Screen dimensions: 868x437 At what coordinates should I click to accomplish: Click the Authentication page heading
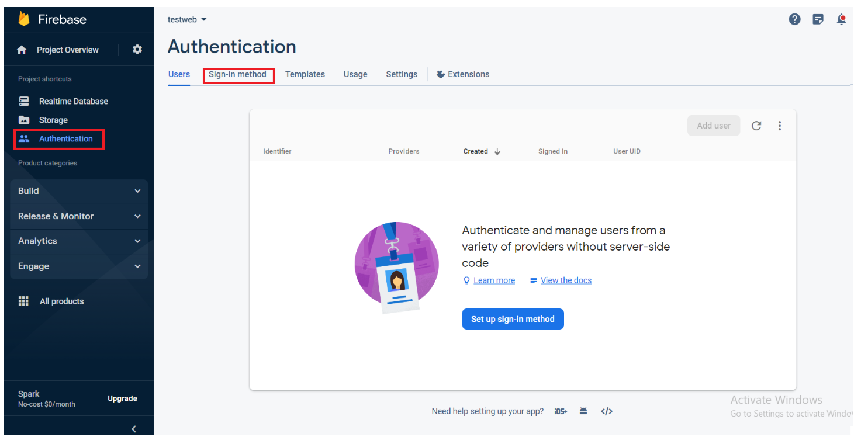tap(231, 47)
